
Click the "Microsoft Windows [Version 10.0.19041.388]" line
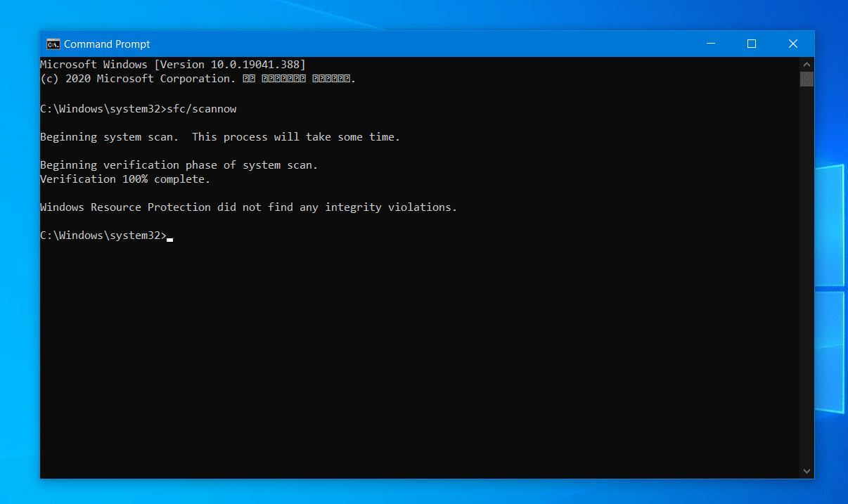tap(173, 65)
